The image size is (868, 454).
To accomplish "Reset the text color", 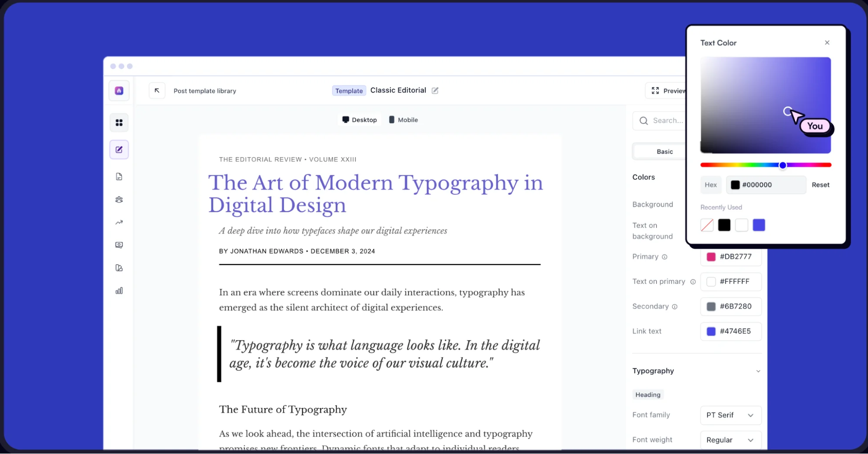I will [820, 185].
